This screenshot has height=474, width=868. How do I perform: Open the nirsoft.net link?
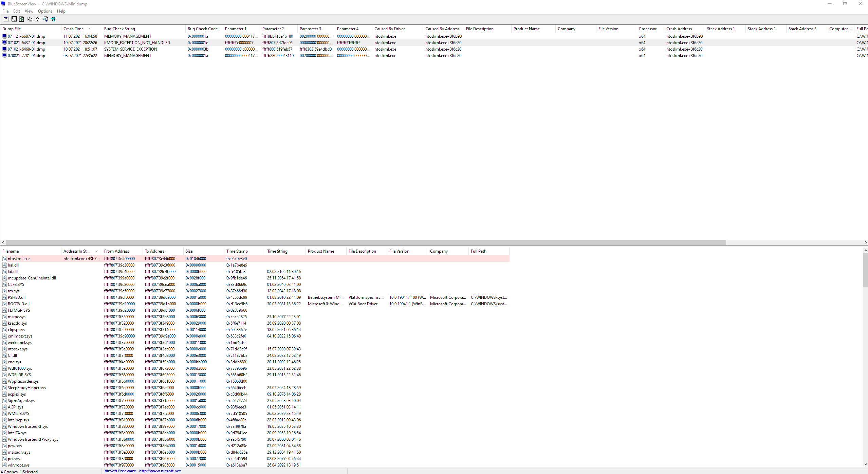[160, 471]
